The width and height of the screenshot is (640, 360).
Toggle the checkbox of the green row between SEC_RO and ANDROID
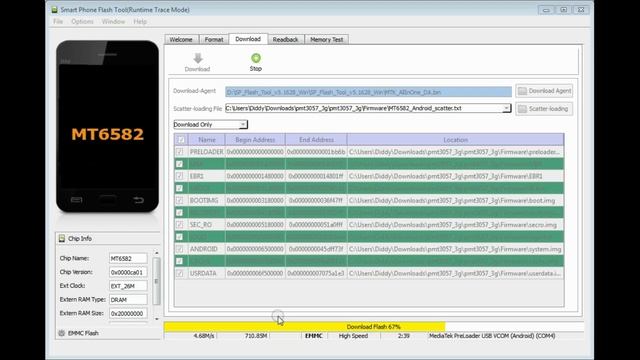click(x=180, y=237)
